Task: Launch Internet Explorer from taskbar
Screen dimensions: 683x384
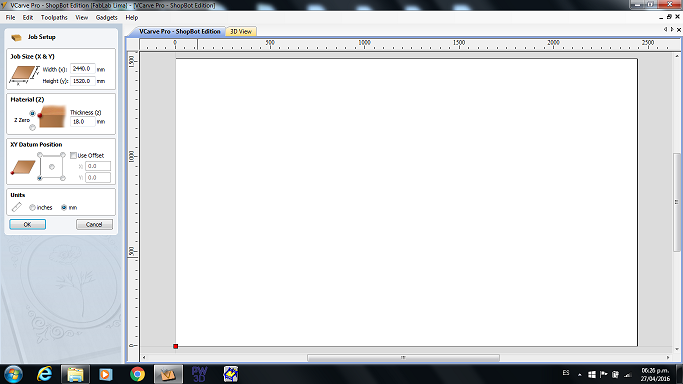Action: pyautogui.click(x=44, y=374)
